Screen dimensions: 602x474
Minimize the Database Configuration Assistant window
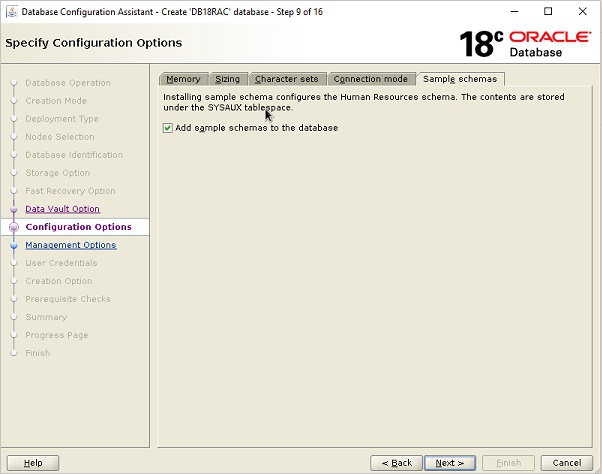point(514,12)
